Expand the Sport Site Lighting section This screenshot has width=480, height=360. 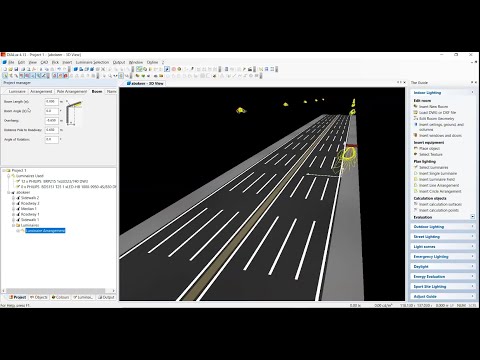[x=443, y=287]
